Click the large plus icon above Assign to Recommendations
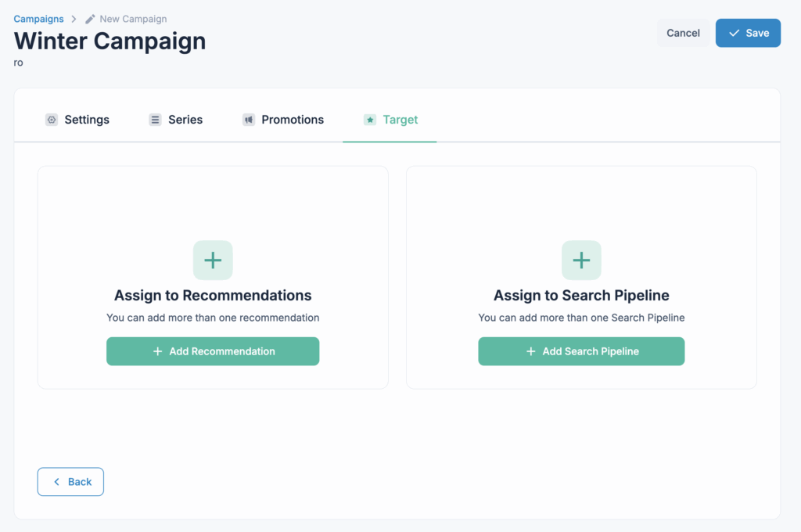This screenshot has height=532, width=801. pyautogui.click(x=213, y=260)
